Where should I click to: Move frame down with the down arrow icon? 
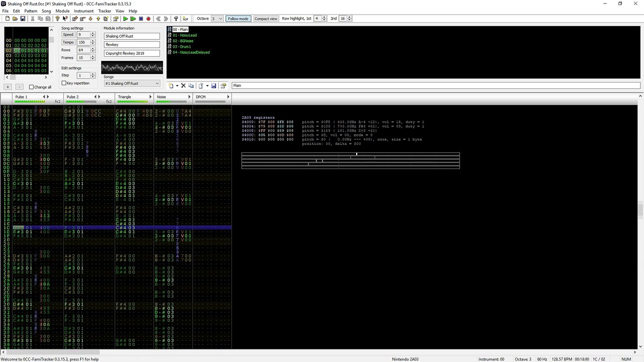click(x=91, y=19)
